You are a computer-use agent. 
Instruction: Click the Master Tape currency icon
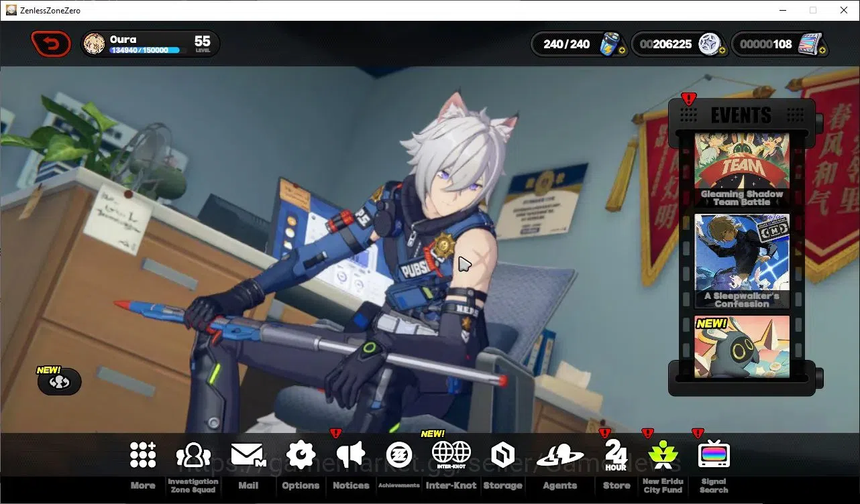coord(810,44)
